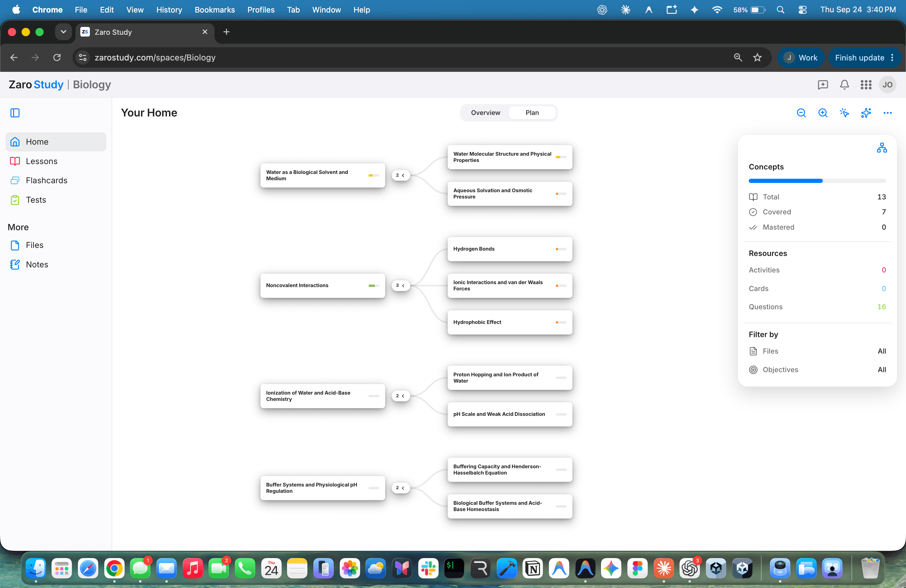
Task: Click the Work profile button
Action: coord(801,57)
